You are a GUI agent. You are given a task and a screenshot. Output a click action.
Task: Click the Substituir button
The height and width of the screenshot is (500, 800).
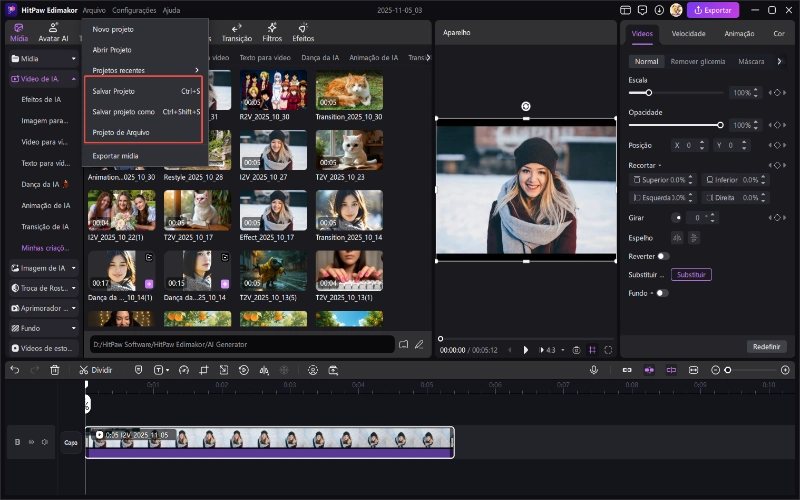(x=691, y=274)
